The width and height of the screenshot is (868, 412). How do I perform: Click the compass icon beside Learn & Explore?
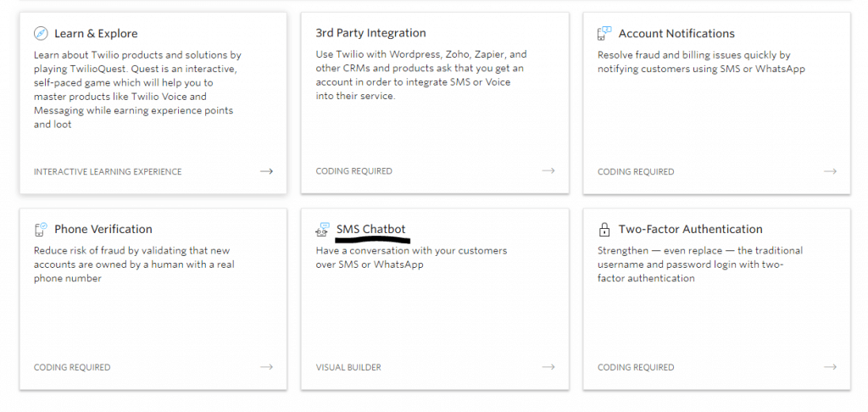[41, 33]
